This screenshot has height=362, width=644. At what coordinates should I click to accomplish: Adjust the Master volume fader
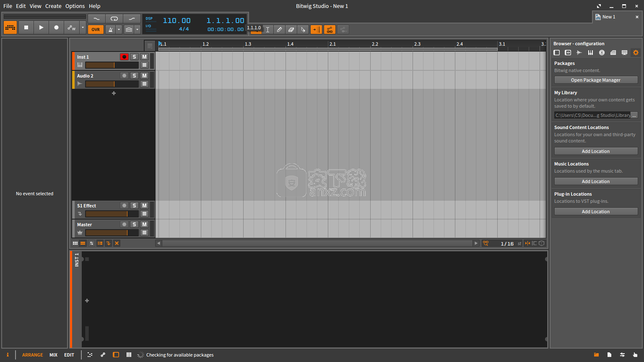click(x=112, y=233)
